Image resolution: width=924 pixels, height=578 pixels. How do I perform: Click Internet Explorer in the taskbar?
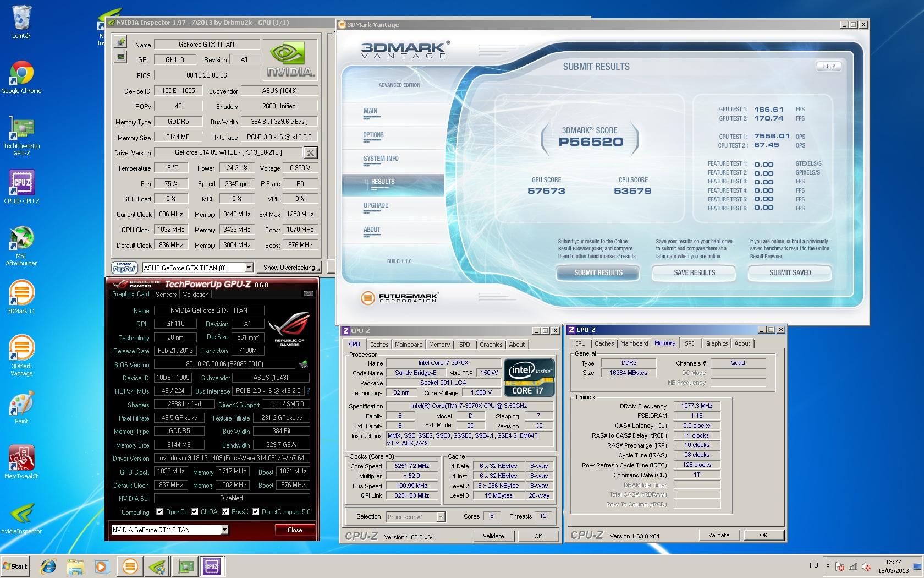coord(48,566)
